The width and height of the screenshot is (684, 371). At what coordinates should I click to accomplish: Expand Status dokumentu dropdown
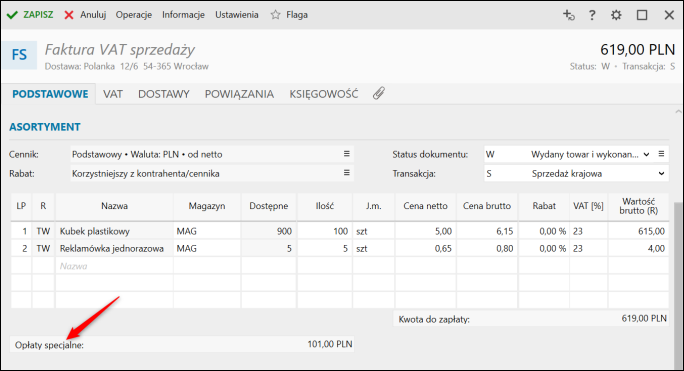647,154
